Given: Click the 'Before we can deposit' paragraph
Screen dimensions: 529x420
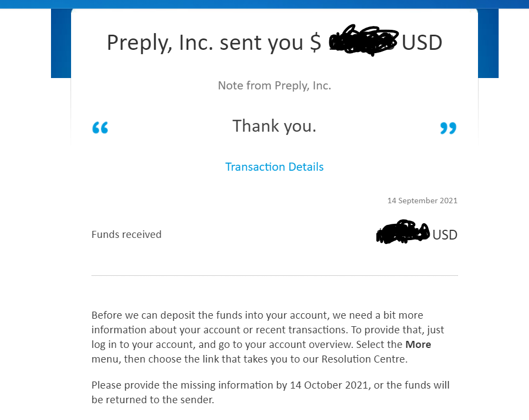Looking at the screenshot, I should click(x=268, y=337).
